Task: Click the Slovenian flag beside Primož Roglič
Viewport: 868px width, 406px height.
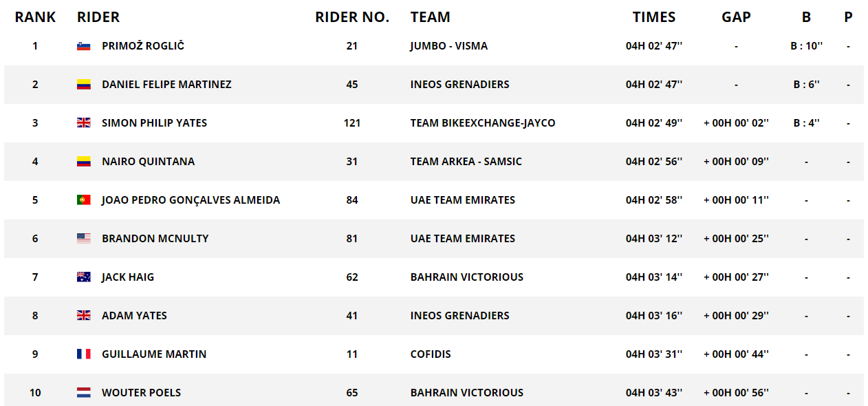Action: [x=83, y=46]
